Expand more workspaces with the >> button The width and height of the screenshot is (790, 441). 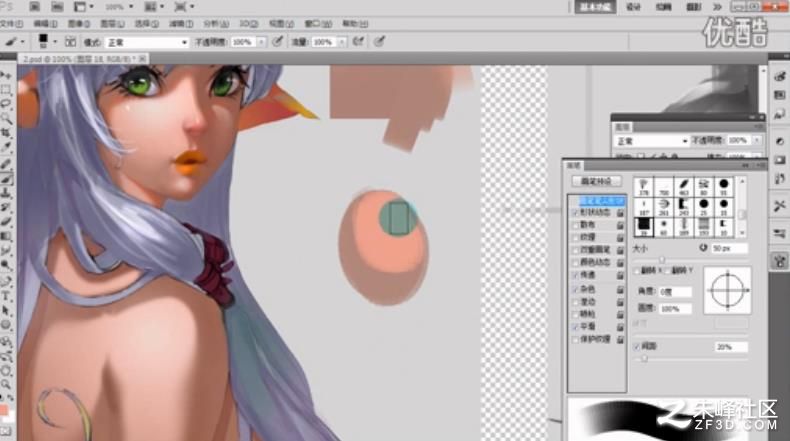tap(717, 7)
